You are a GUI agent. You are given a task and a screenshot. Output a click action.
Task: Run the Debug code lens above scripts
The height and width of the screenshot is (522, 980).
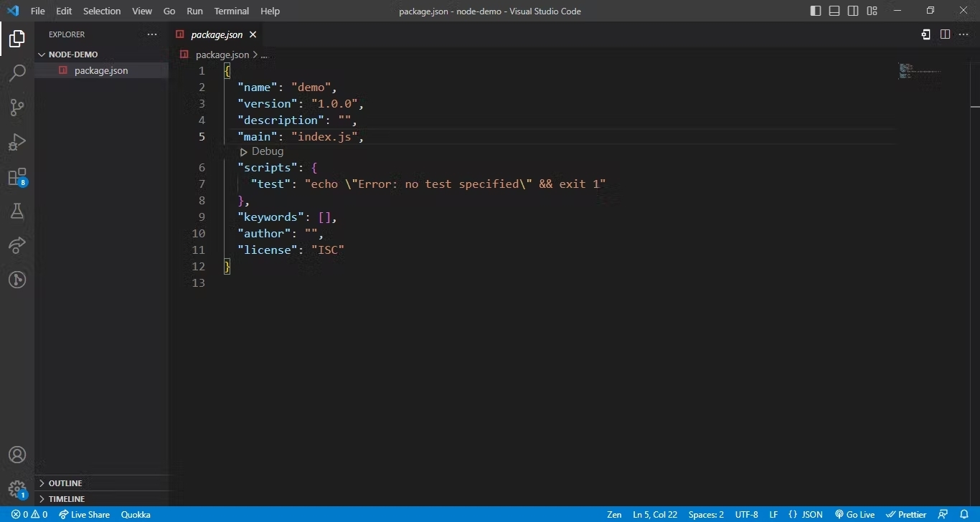pos(262,151)
